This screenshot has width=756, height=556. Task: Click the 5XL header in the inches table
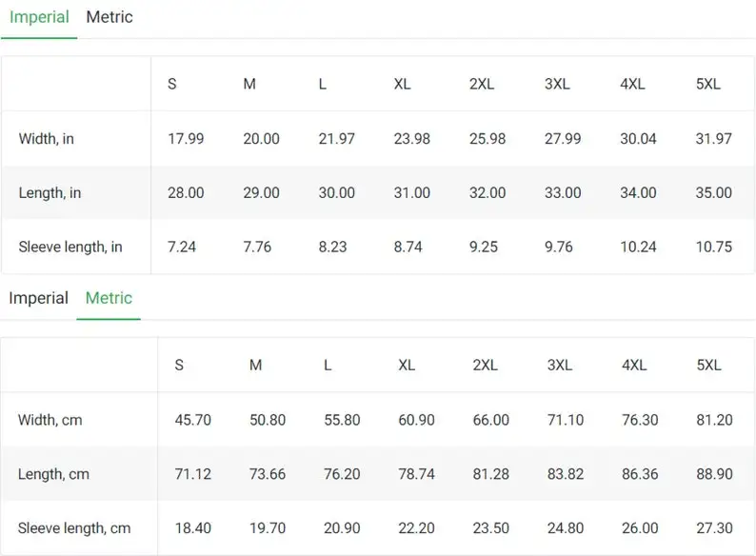[708, 84]
